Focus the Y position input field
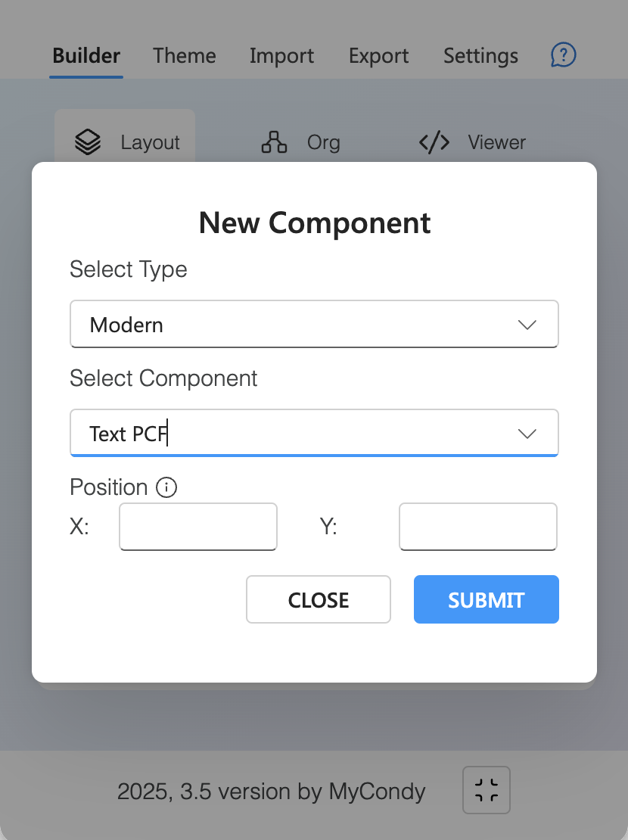 pos(478,527)
